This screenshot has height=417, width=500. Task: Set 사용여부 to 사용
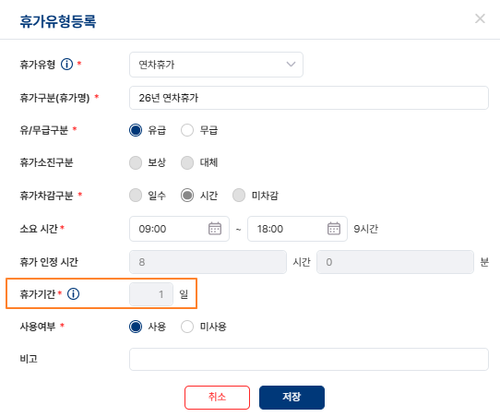[x=135, y=326]
